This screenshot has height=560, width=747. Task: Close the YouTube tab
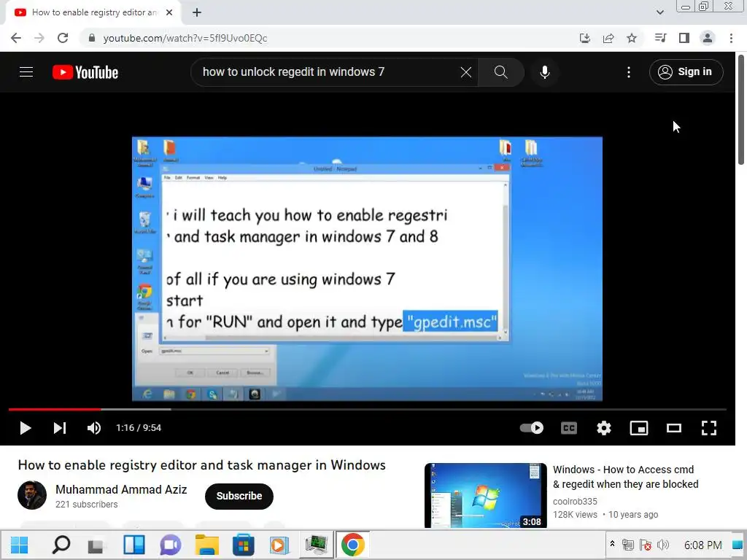[169, 13]
